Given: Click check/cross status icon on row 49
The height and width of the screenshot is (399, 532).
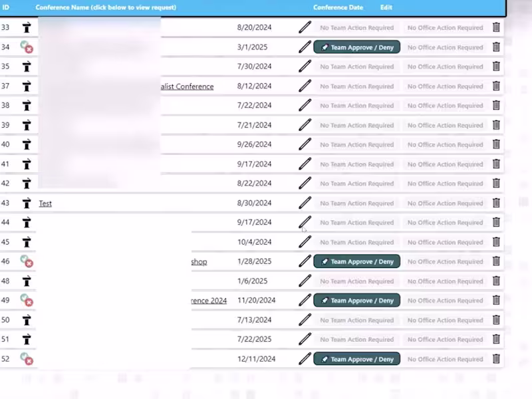Looking at the screenshot, I should [27, 301].
